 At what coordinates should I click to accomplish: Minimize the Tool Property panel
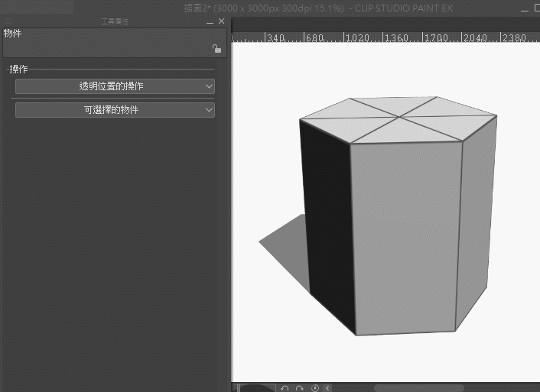210,21
